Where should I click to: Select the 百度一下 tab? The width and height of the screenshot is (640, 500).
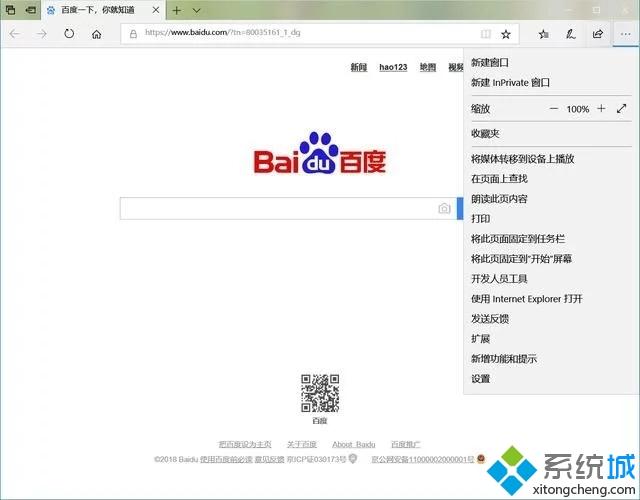(x=103, y=10)
